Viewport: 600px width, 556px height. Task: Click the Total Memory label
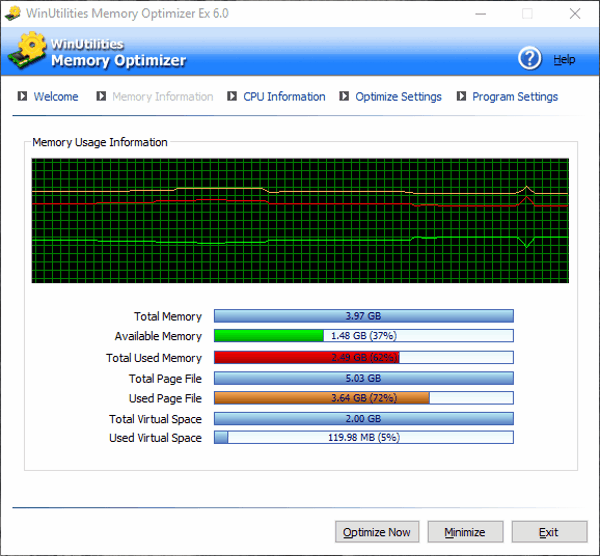[x=168, y=316]
